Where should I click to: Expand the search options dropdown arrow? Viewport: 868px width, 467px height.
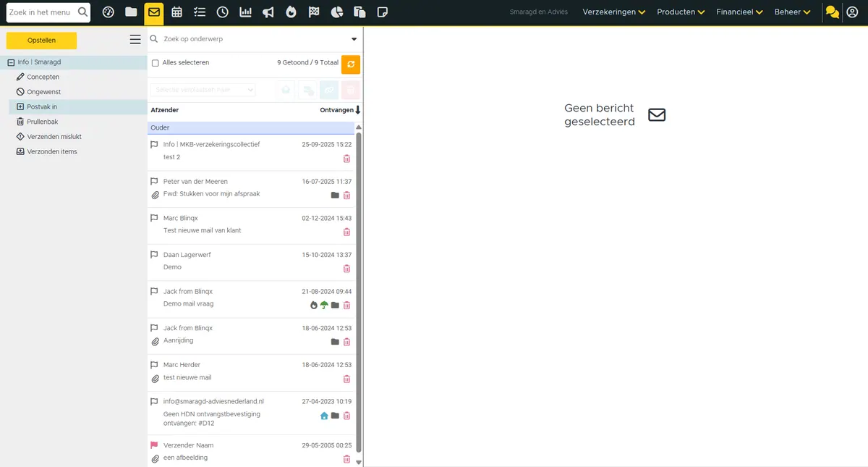click(354, 39)
